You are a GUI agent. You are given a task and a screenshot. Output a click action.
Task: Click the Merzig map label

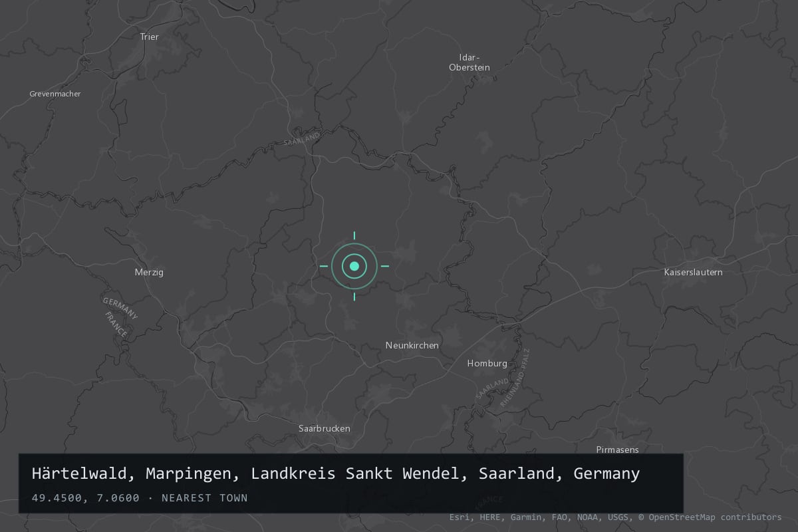[149, 272]
